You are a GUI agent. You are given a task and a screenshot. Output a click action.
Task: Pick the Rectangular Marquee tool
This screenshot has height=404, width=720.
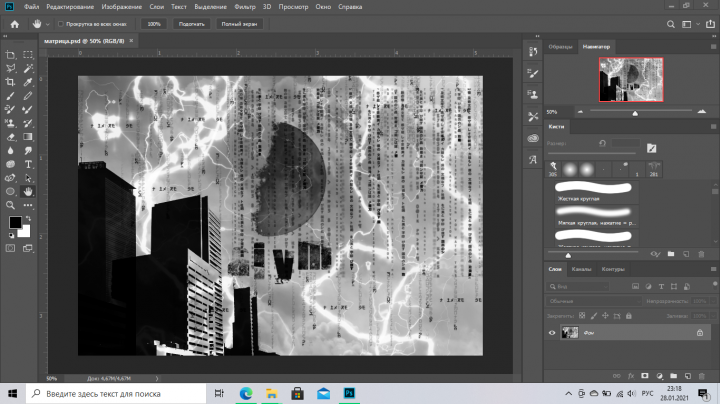coord(28,55)
